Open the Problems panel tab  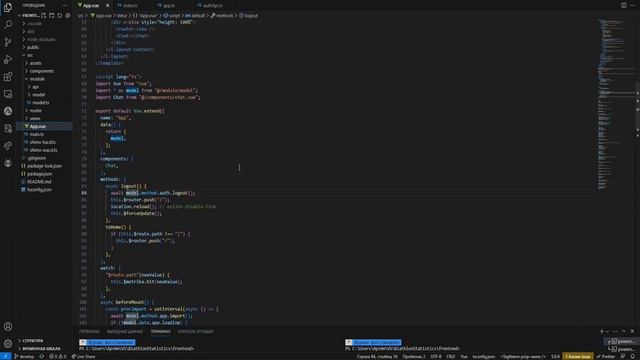coord(89,331)
